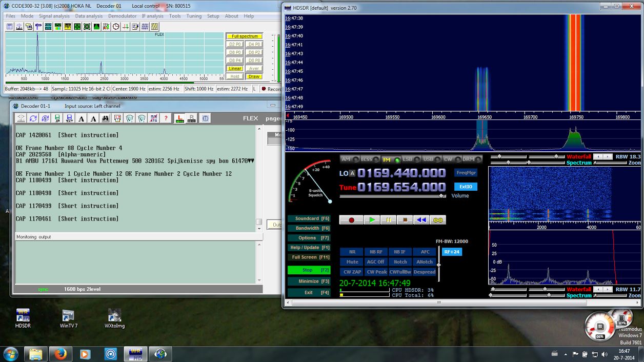The image size is (644, 362).
Task: Click the Full spectrum button
Action: (245, 36)
